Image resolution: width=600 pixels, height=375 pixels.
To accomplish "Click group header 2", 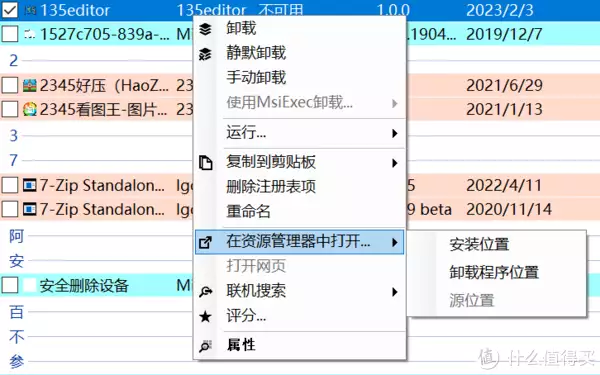I will click(14, 60).
